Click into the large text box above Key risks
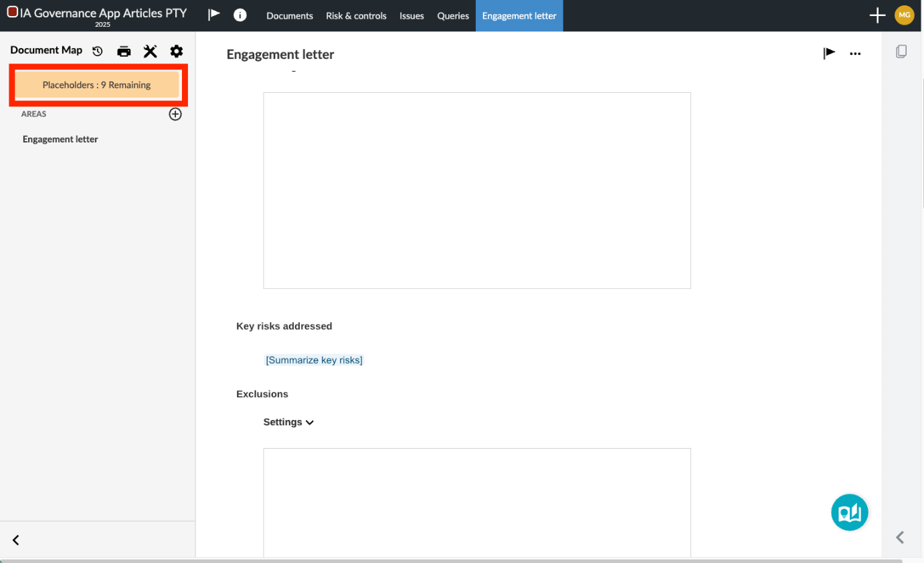 coord(477,191)
